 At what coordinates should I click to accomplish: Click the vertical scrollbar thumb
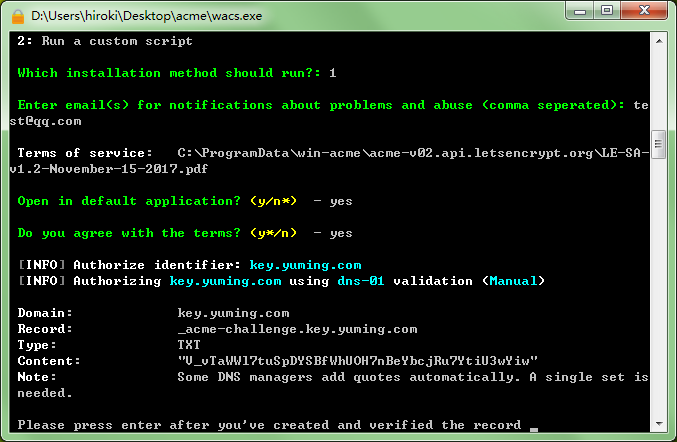(x=660, y=144)
